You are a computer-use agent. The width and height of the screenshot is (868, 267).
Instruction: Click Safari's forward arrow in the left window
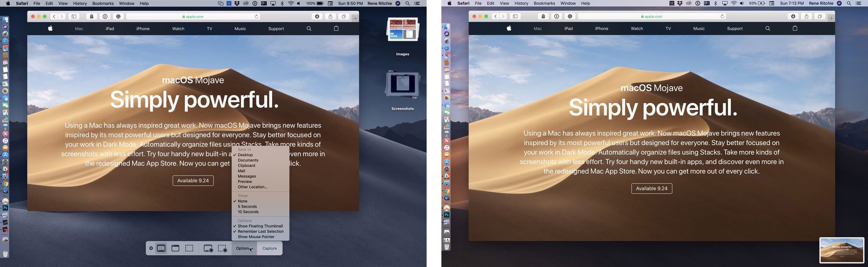point(62,17)
